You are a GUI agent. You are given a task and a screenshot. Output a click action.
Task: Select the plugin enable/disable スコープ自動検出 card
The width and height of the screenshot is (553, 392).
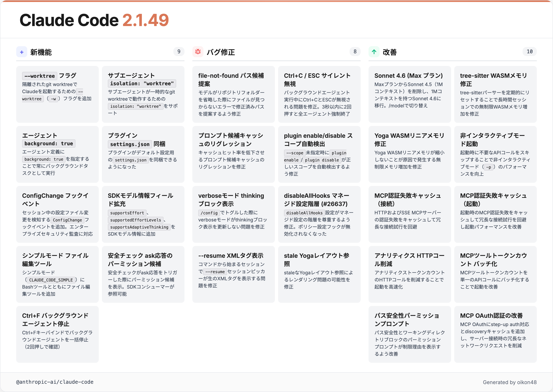[x=319, y=154]
